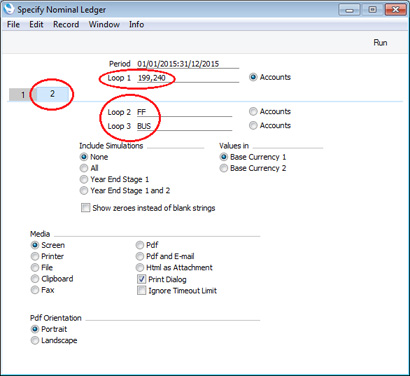This screenshot has height=376, width=410.
Task: Open the Edit menu
Action: tap(36, 24)
